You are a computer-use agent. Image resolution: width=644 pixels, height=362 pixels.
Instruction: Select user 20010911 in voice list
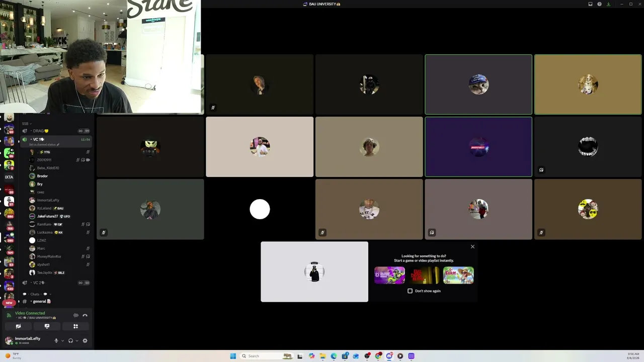coord(59,160)
